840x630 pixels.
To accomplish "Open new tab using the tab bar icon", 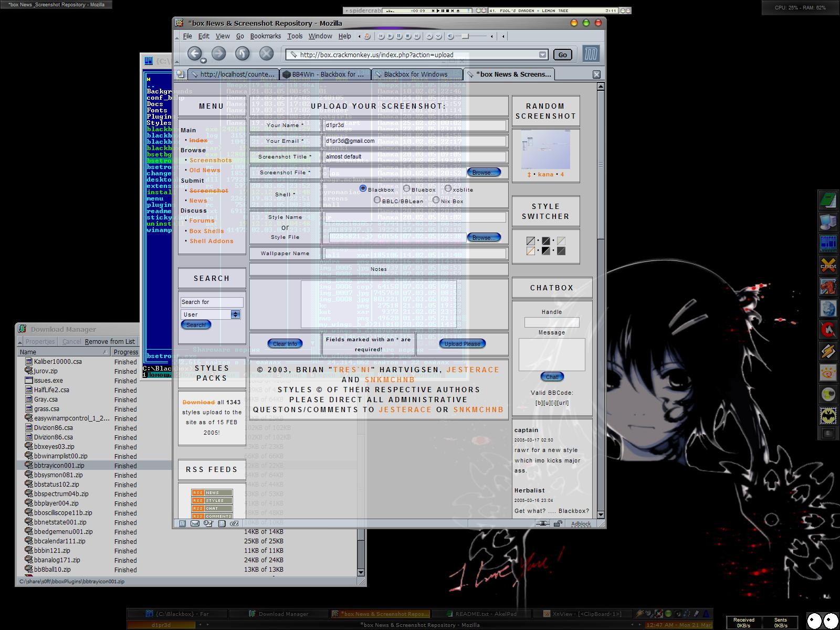I will (180, 74).
